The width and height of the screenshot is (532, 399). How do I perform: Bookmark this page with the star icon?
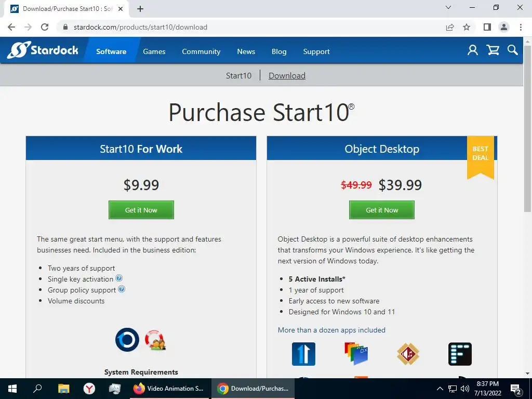(x=467, y=27)
